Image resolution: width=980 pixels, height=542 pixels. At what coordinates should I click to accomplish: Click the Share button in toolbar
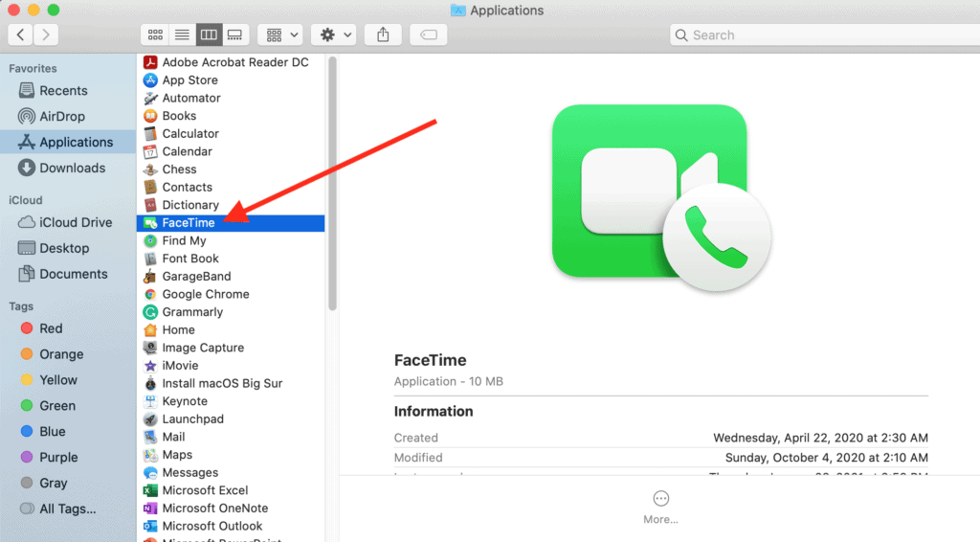(x=383, y=34)
